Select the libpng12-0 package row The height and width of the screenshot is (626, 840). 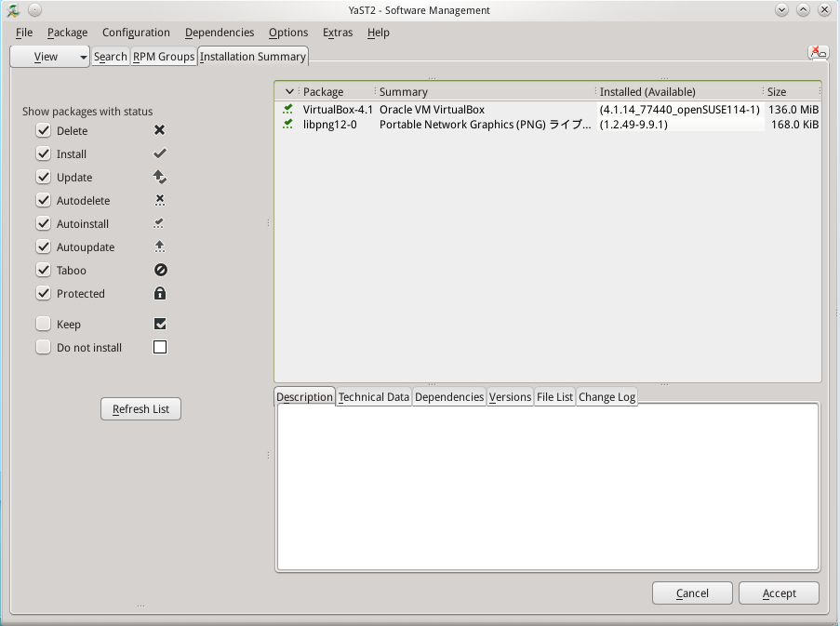pos(548,125)
